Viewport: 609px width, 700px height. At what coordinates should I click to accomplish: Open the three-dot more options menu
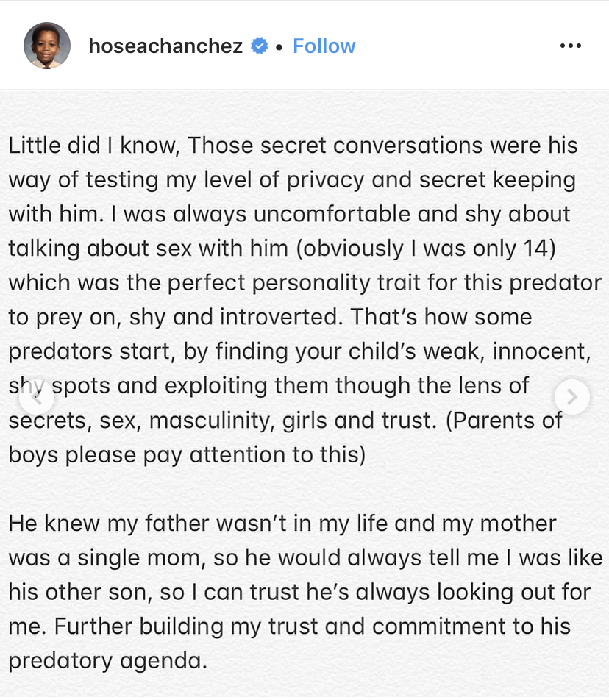click(571, 46)
